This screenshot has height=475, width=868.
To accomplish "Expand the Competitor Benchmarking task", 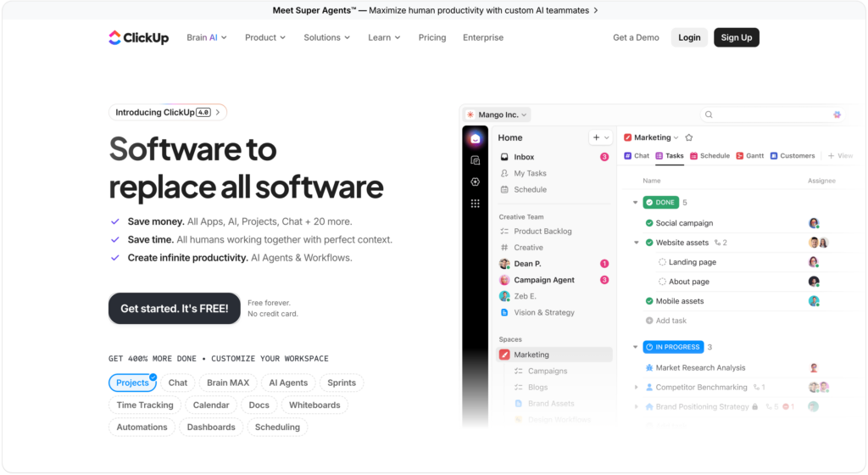I will tap(637, 388).
